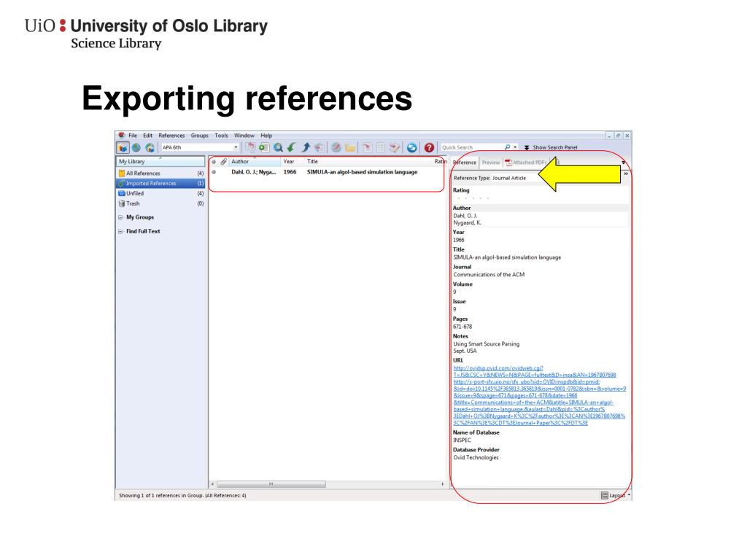The image size is (747, 560).
Task: Click scrollbar left arrow in reference list
Action: click(x=212, y=484)
